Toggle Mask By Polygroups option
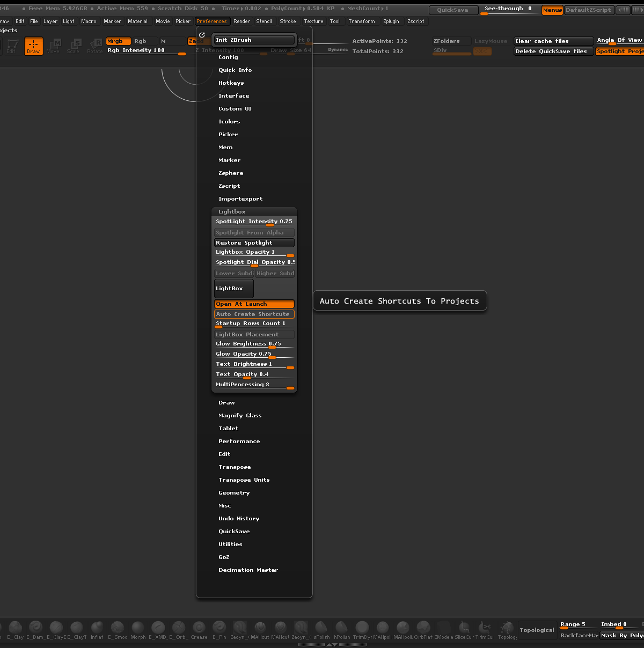 tap(622, 636)
